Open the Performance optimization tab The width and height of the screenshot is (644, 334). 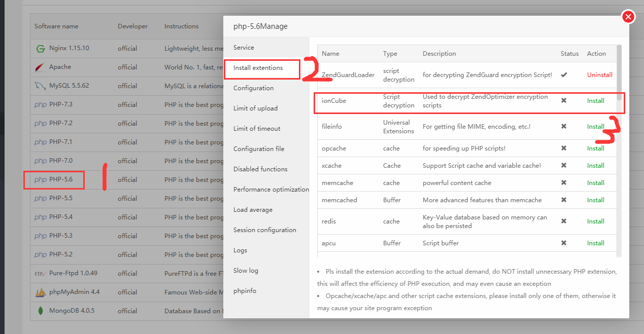[x=266, y=189]
